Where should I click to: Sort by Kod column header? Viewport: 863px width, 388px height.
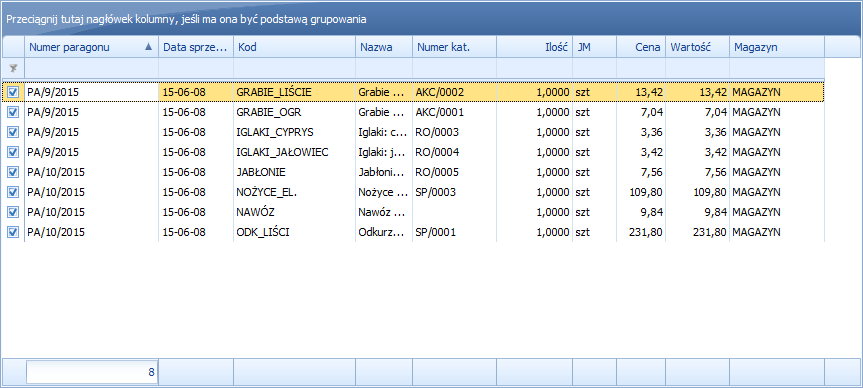(295, 47)
